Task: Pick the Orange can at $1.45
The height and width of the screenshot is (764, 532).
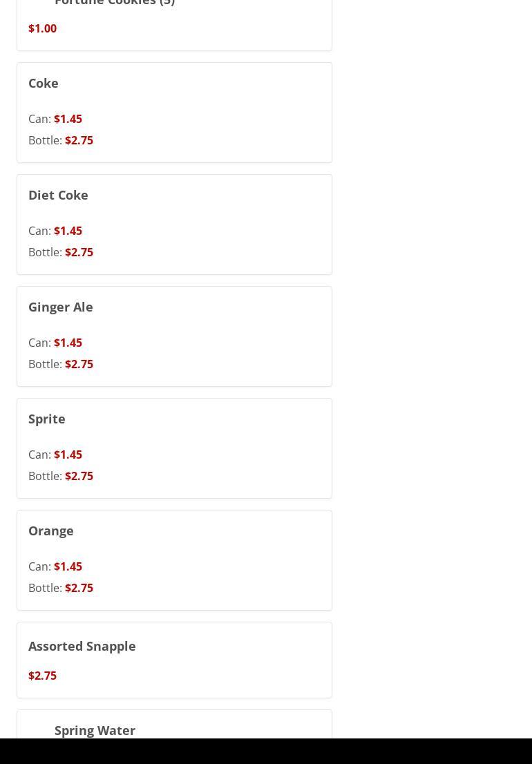Action: (x=68, y=566)
